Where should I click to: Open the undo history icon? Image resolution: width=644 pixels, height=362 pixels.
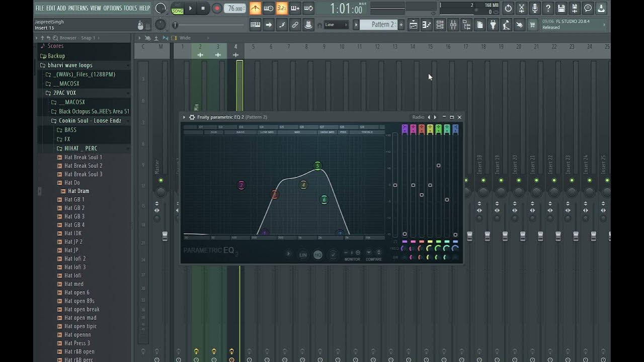[x=508, y=8]
